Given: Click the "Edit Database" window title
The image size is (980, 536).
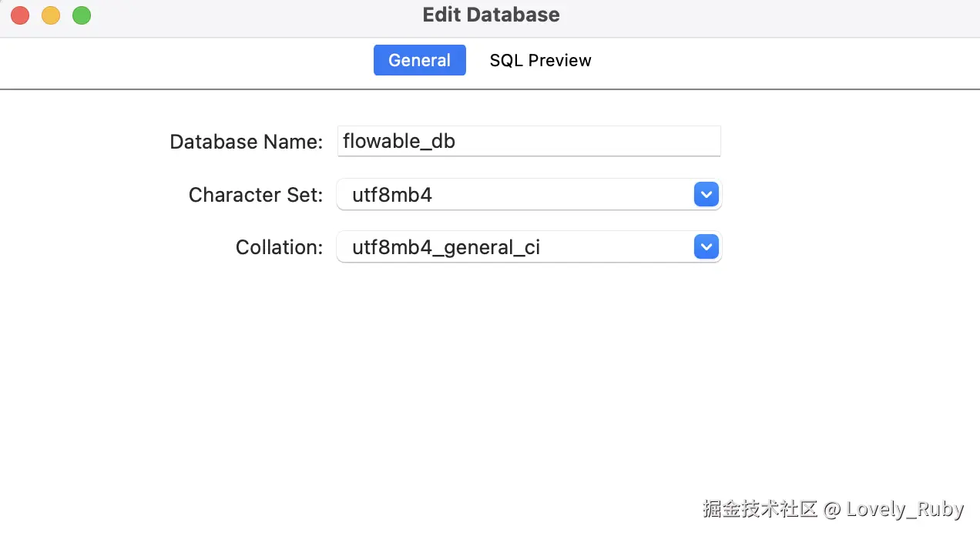Looking at the screenshot, I should tap(491, 15).
